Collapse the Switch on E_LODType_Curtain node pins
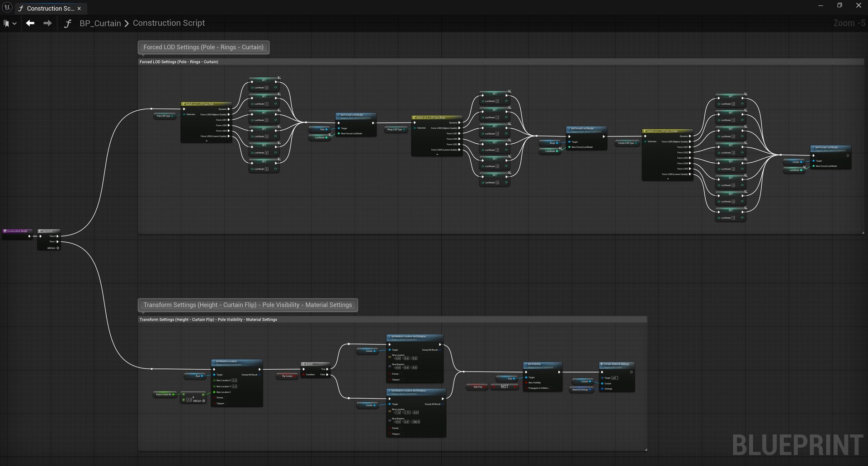 coord(668,179)
